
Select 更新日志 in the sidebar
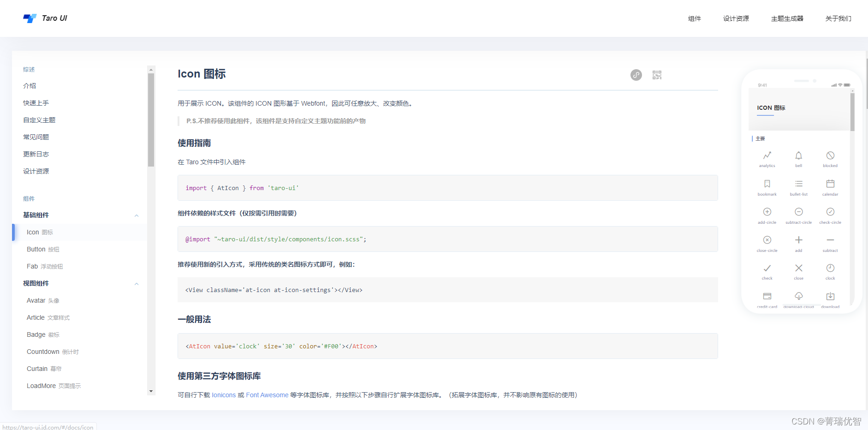pos(36,154)
